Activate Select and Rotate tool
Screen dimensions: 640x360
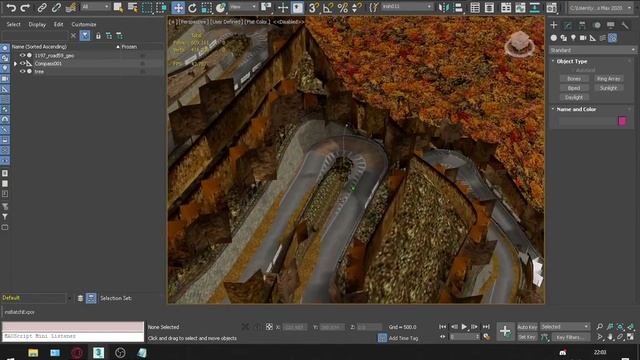click(192, 7)
